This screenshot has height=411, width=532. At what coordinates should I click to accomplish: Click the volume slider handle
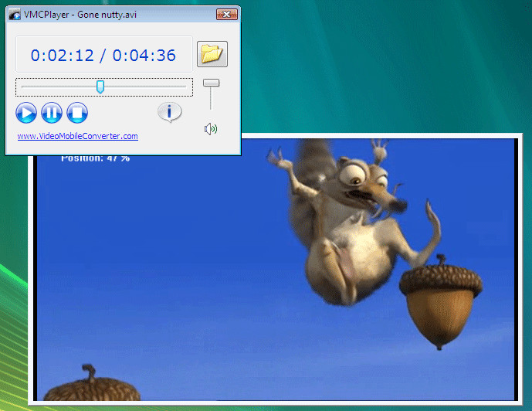pyautogui.click(x=211, y=83)
